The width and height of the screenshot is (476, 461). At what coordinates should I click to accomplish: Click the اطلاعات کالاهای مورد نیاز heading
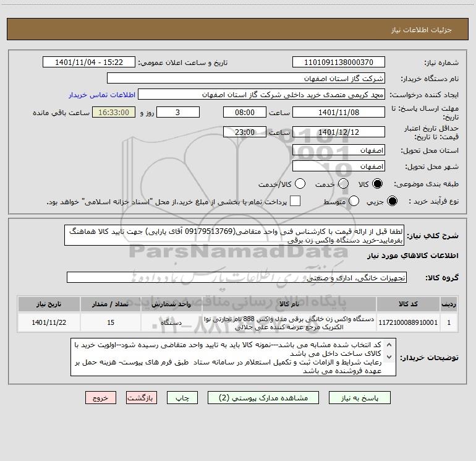point(412,256)
